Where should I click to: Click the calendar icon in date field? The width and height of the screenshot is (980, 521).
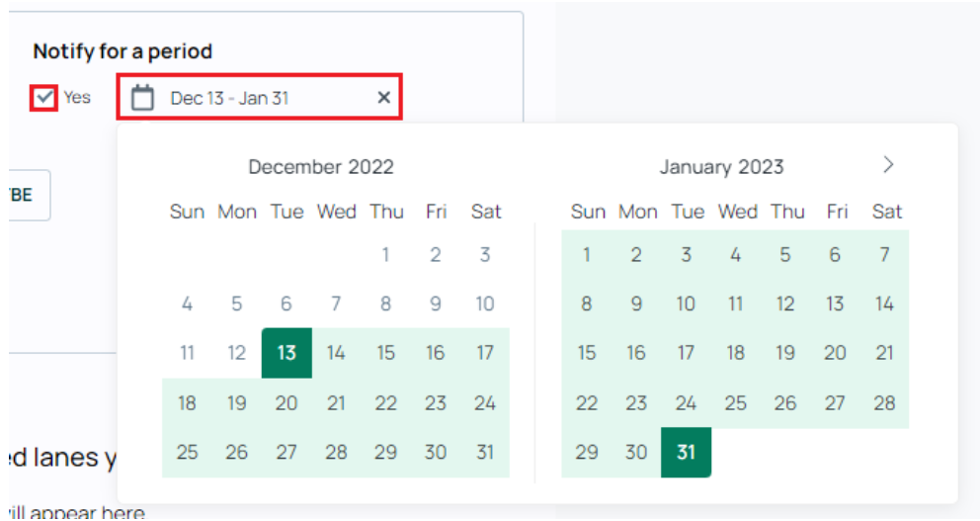[x=143, y=97]
